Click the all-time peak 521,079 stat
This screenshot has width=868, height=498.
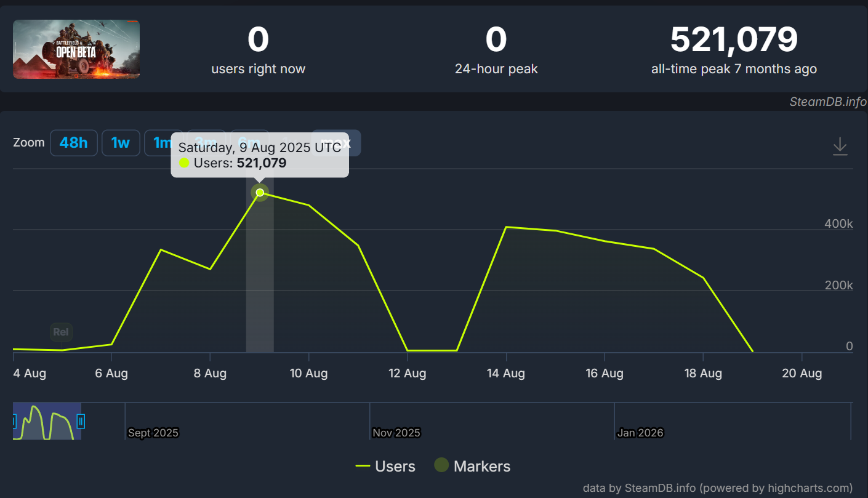click(734, 41)
